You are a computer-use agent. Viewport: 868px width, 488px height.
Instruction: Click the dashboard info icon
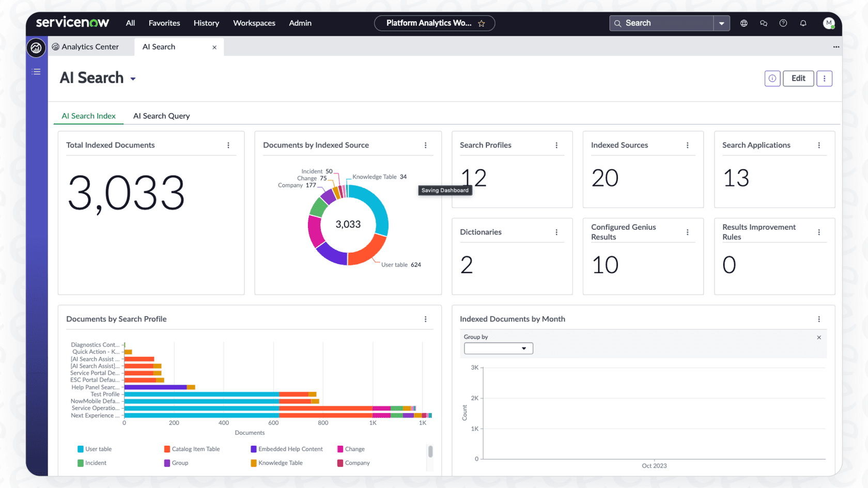click(x=772, y=78)
